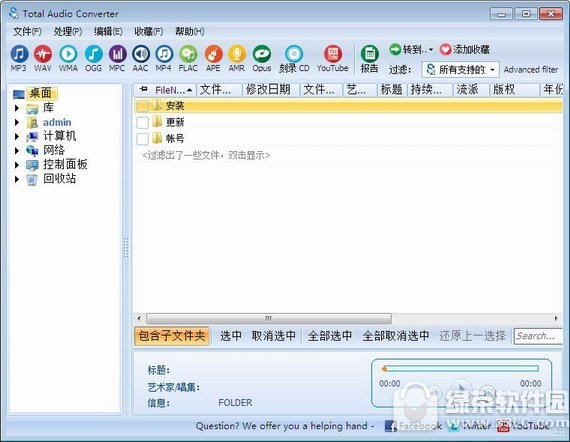Convert to MP3 format icon

(19, 58)
